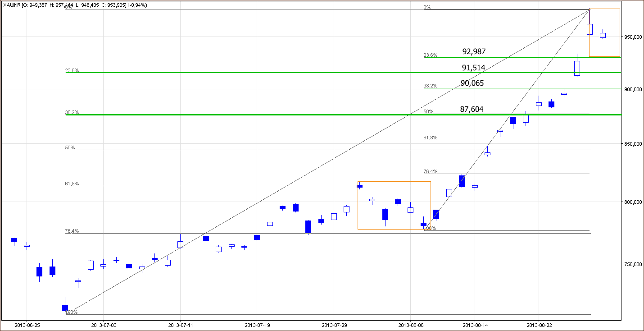Viewport: 644px width, 331px height.
Task: Select the large orange rectangle around early-August candles
Action: 394,205
